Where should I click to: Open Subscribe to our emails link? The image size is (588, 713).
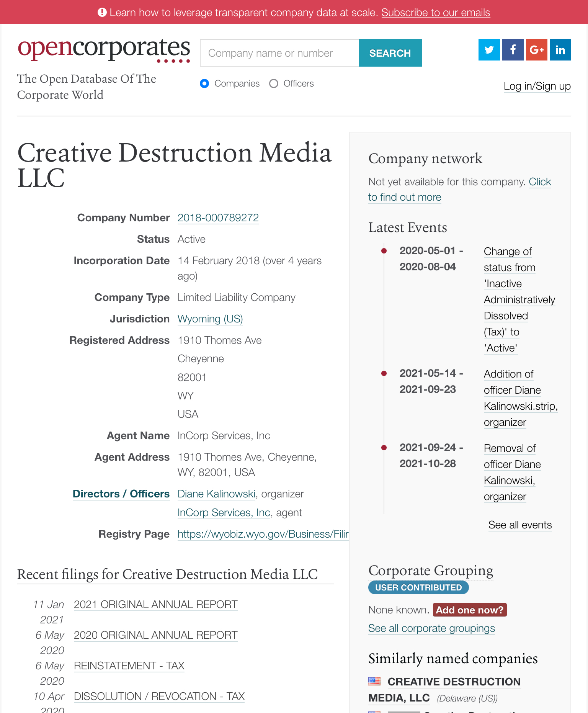coord(436,13)
